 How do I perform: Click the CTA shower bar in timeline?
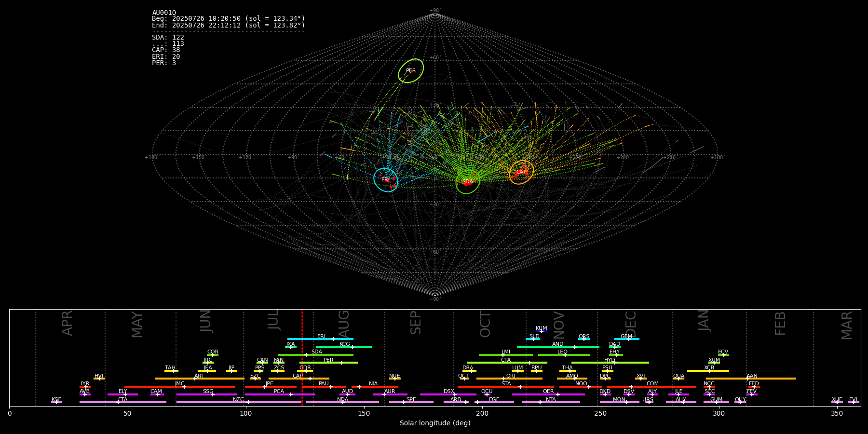[507, 363]
